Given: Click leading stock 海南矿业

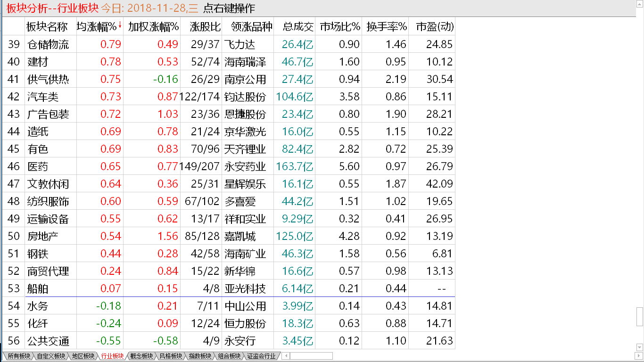Looking at the screenshot, I should coord(245,254).
